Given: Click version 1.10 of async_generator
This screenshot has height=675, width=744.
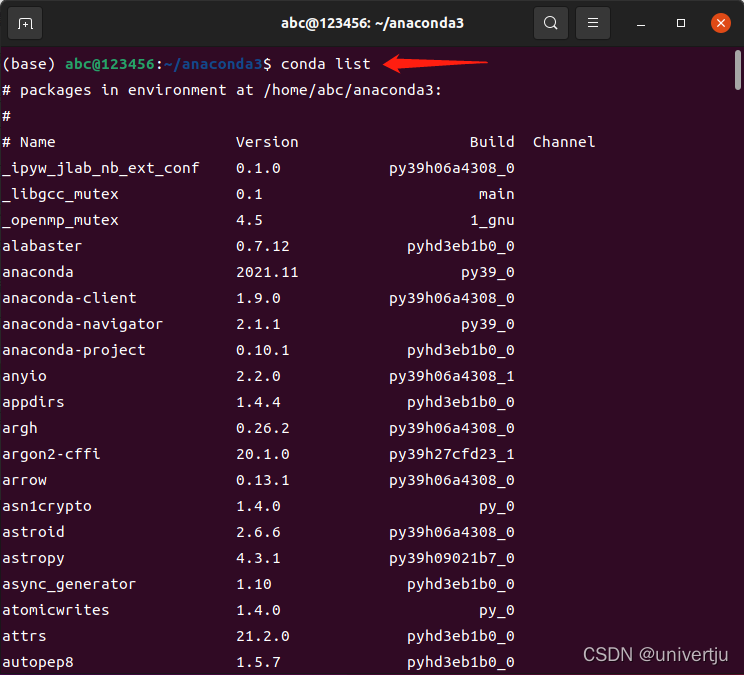Looking at the screenshot, I should 254,584.
